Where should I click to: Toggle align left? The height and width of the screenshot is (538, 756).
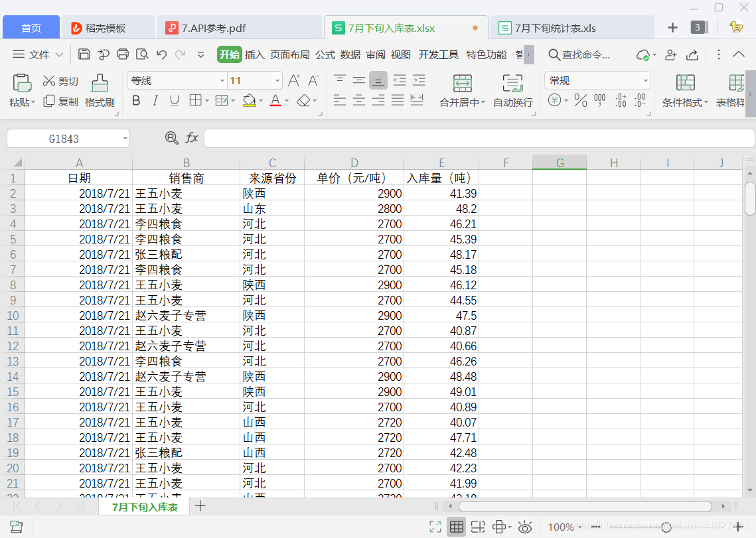(x=340, y=100)
